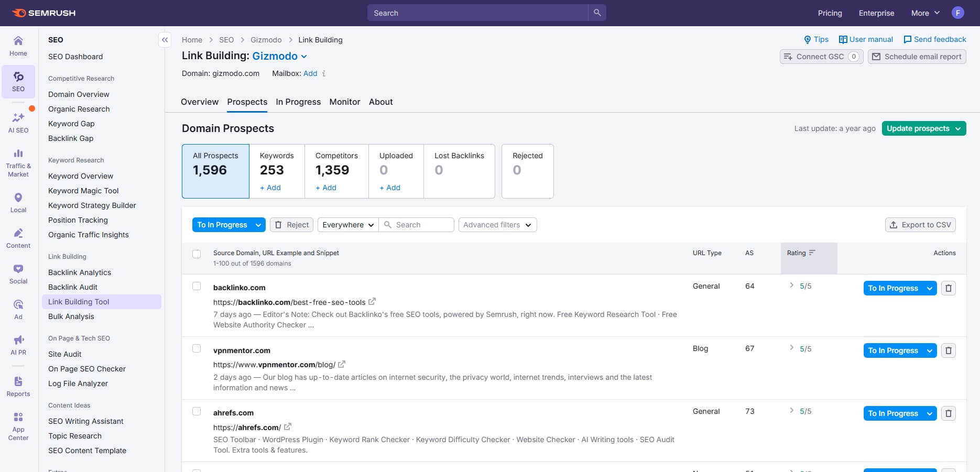Toggle the select-all checkbox in table header
980x472 pixels.
(197, 254)
